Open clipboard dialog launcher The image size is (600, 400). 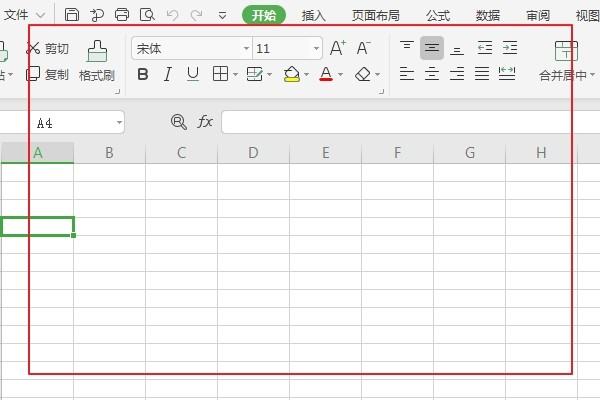(x=118, y=91)
